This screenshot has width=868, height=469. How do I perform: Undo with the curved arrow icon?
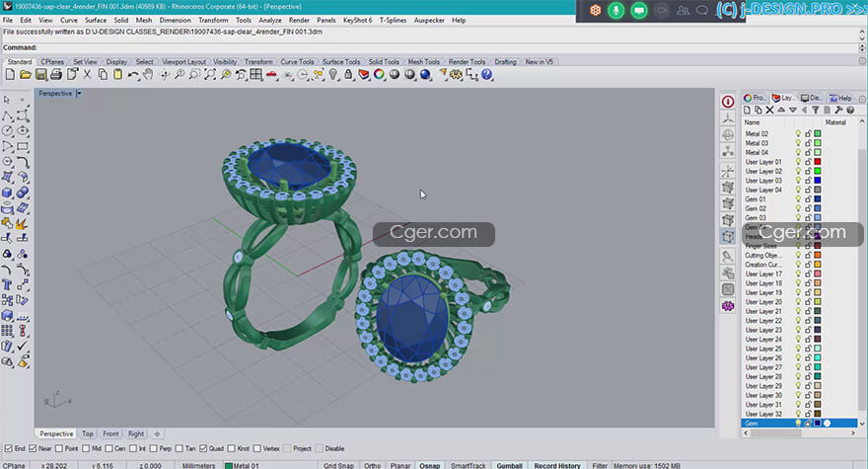133,74
